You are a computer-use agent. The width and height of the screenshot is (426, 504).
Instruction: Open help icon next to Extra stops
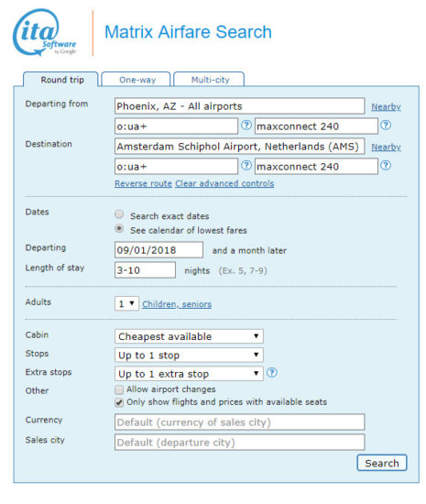pos(272,373)
